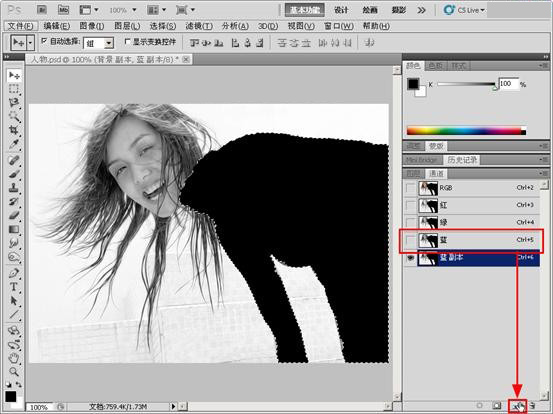Open the 文件(F) menu
This screenshot has height=414, width=553.
(21, 26)
